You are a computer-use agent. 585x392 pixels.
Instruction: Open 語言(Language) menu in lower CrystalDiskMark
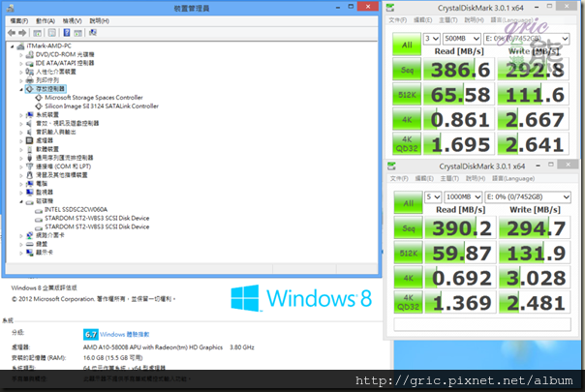513,179
